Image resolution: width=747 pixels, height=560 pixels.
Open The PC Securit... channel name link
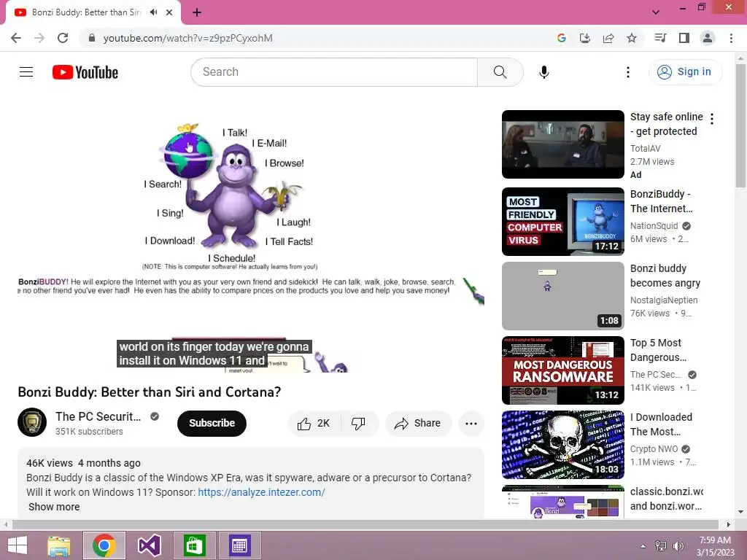pos(98,416)
